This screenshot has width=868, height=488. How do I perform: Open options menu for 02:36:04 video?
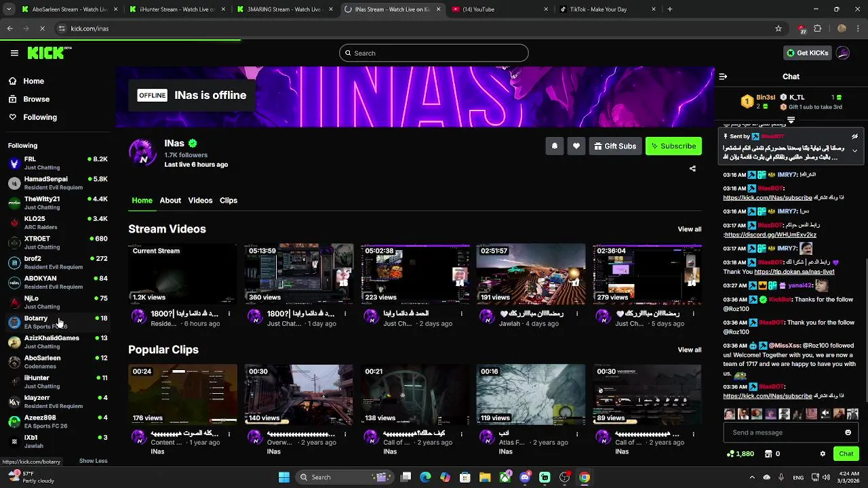tap(694, 314)
